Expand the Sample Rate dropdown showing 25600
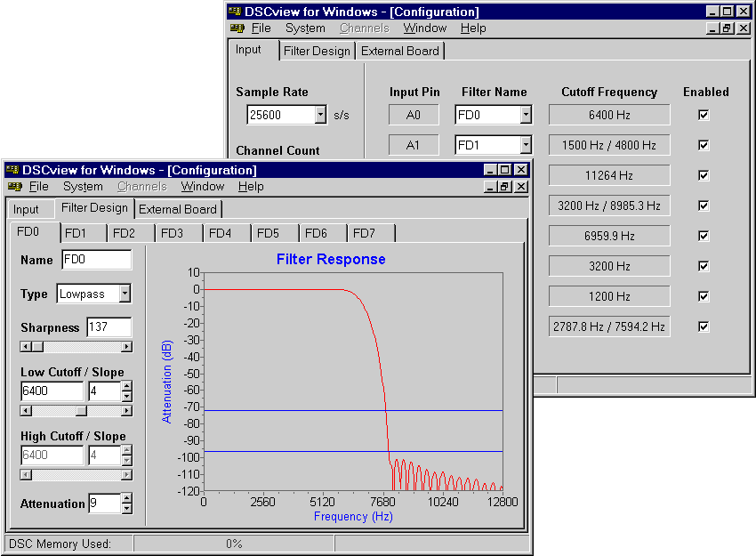The height and width of the screenshot is (556, 756). pyautogui.click(x=320, y=115)
